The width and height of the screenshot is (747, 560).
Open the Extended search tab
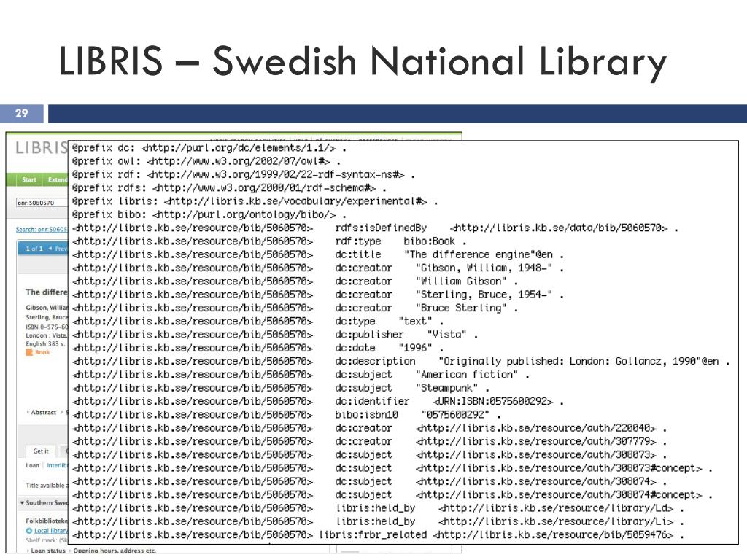coord(56,179)
